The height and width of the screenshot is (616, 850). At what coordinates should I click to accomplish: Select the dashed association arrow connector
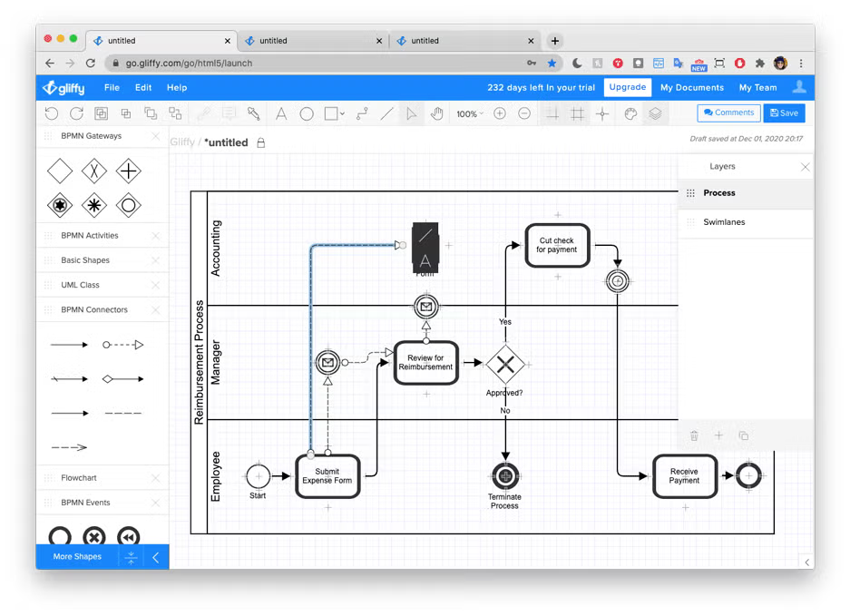click(x=69, y=447)
